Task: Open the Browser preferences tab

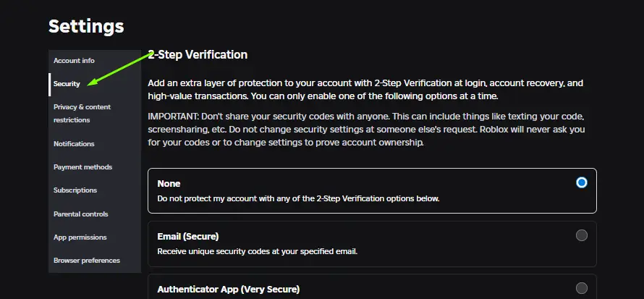Action: (86, 261)
